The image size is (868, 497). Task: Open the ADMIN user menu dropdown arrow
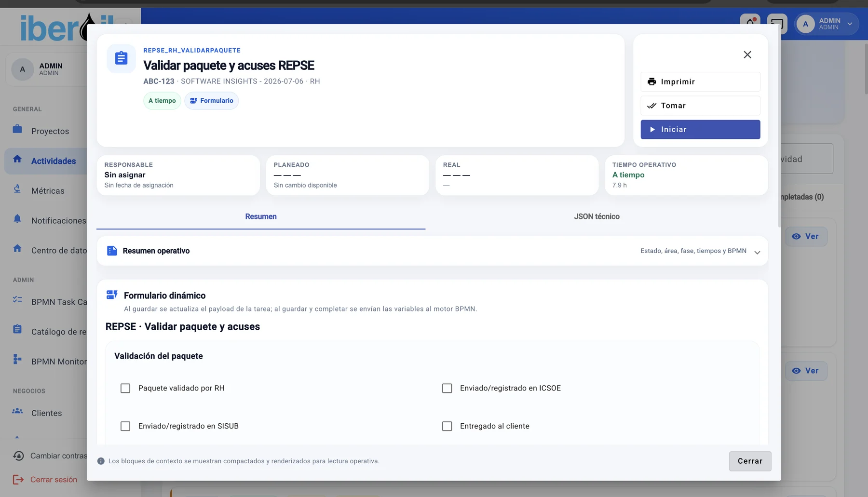[x=850, y=24]
